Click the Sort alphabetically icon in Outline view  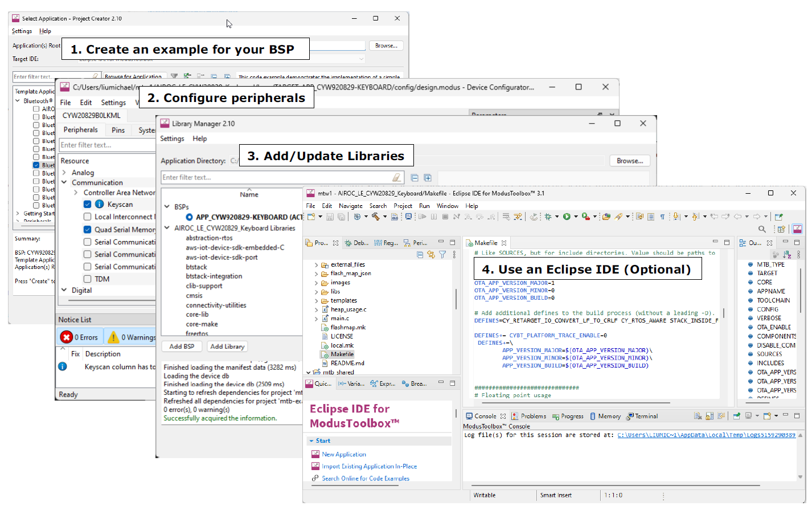click(x=787, y=255)
